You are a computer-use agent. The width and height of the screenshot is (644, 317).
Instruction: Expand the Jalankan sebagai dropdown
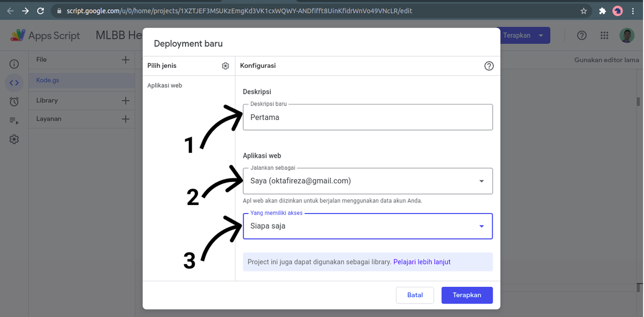pyautogui.click(x=368, y=181)
